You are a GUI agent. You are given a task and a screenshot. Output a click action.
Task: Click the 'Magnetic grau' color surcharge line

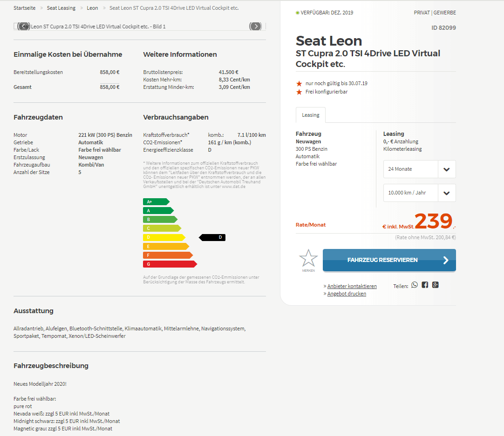pyautogui.click(x=63, y=428)
